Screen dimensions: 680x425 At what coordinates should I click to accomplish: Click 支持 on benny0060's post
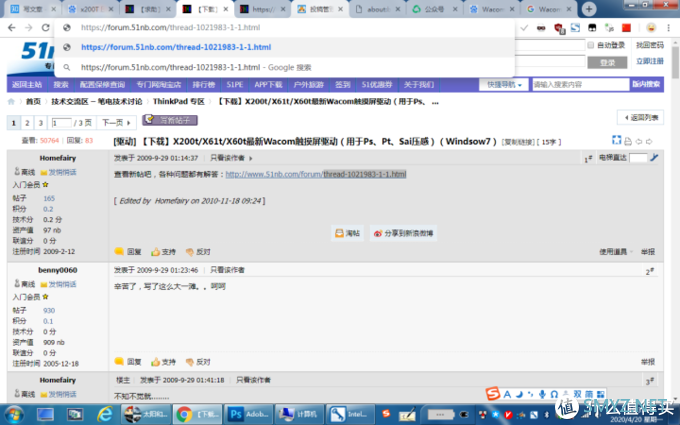pyautogui.click(x=163, y=362)
